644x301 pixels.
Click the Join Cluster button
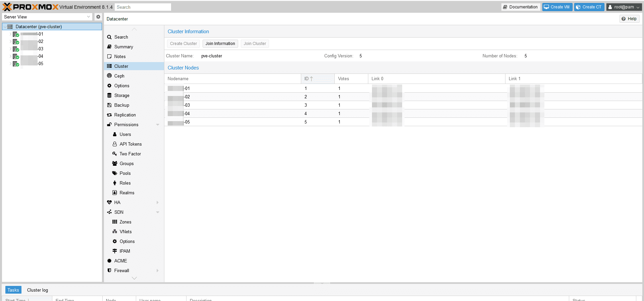(255, 44)
